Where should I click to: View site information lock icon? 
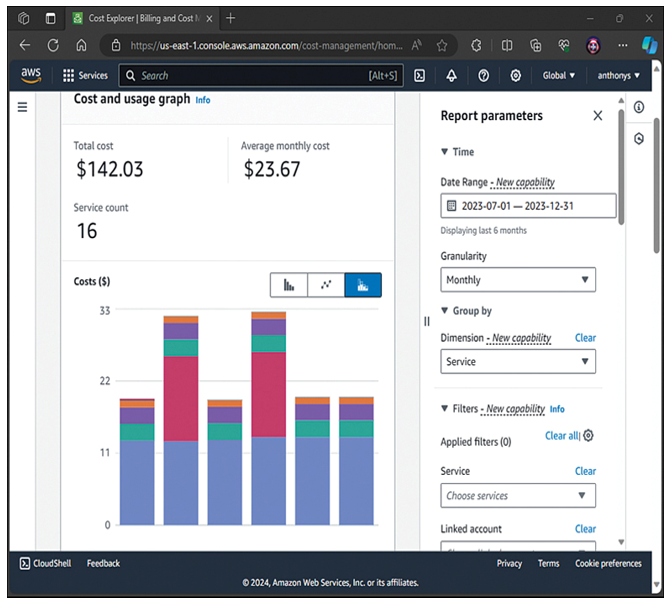click(116, 45)
